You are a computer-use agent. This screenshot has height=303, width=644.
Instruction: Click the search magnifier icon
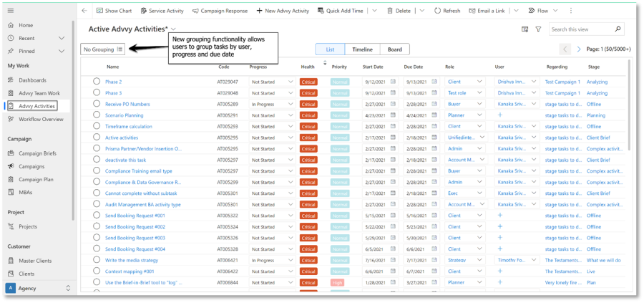(x=618, y=29)
